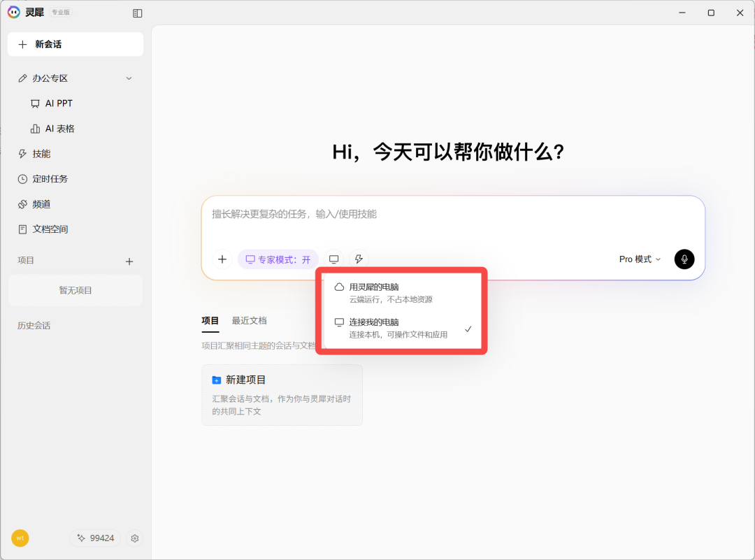Check the 99424 credits badge
Screen dimensions: 755x560
(95, 538)
